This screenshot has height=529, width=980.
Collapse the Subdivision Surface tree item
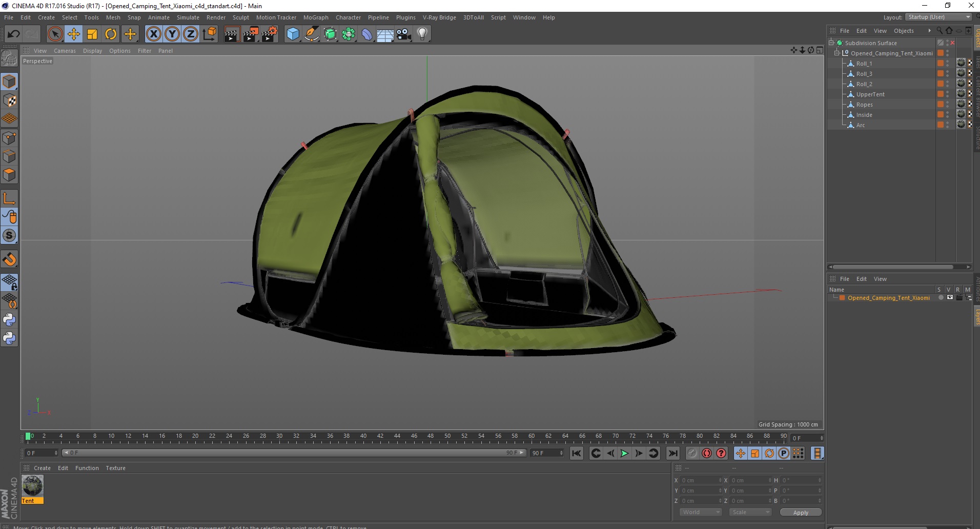pos(831,43)
